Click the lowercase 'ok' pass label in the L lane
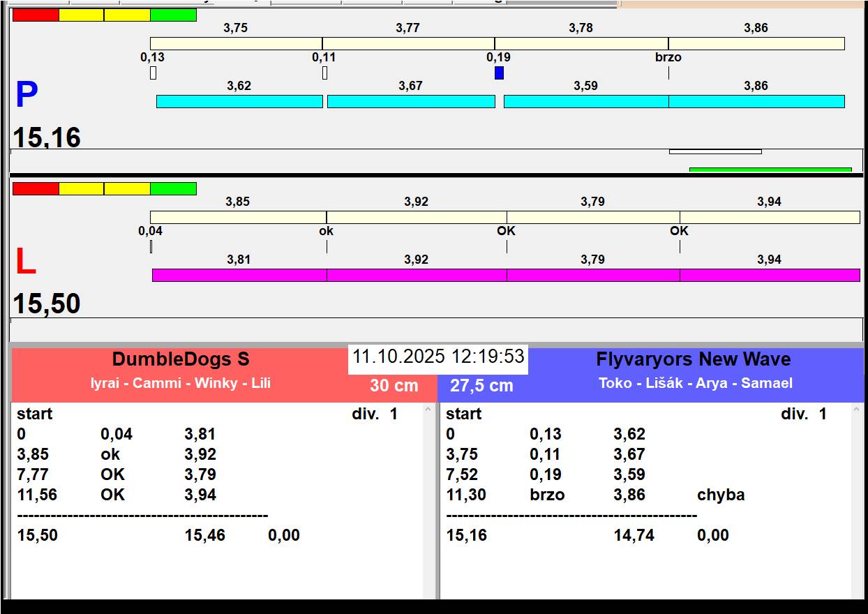 pyautogui.click(x=326, y=231)
